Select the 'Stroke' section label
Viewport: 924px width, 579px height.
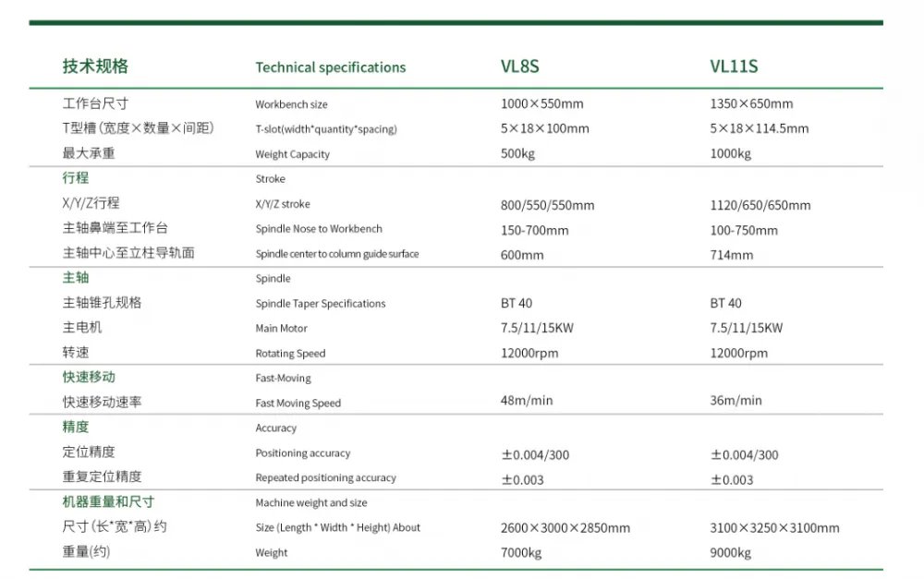[x=270, y=179]
